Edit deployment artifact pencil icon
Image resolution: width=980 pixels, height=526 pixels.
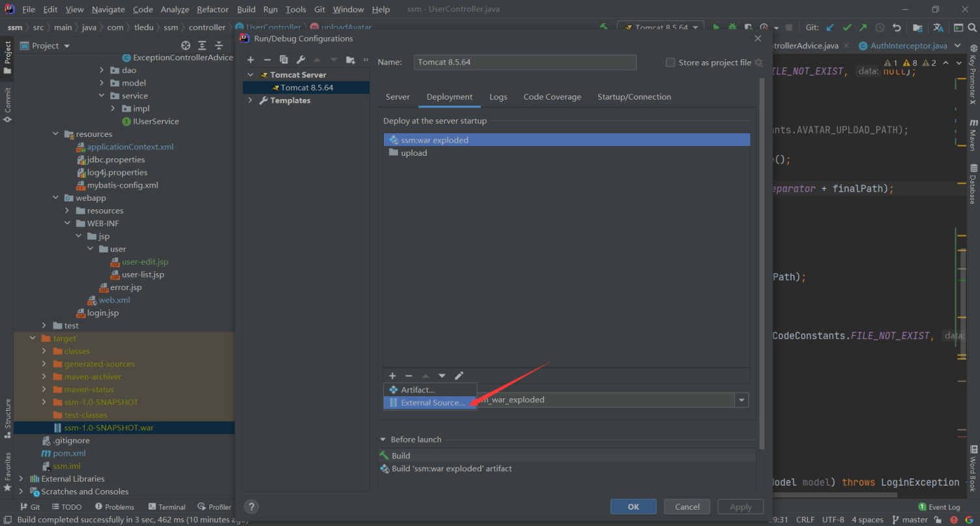pyautogui.click(x=459, y=375)
